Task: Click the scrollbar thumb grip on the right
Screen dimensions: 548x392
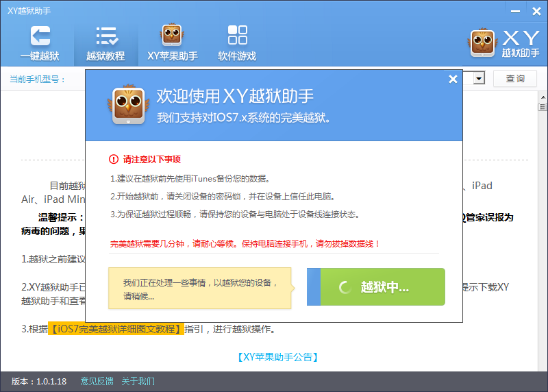Action: (543, 107)
